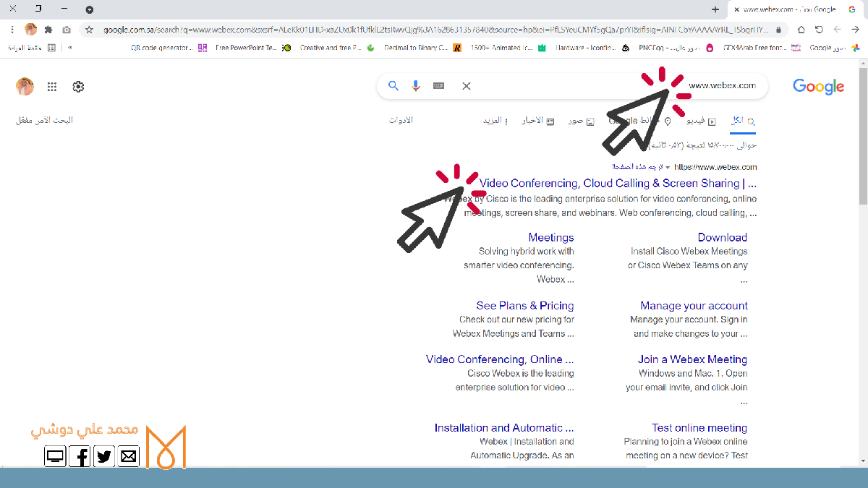868x488 pixels.
Task: Click the magnifier search button in search box
Action: (x=393, y=86)
